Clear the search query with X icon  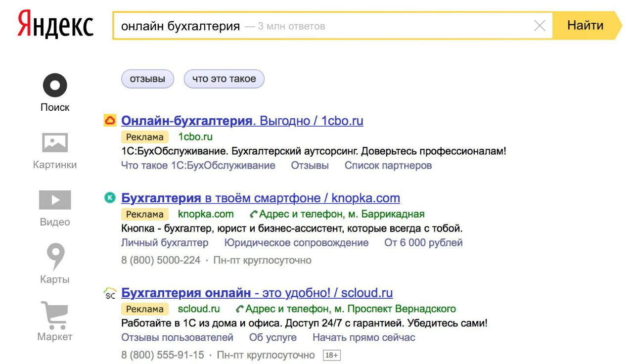point(540,26)
